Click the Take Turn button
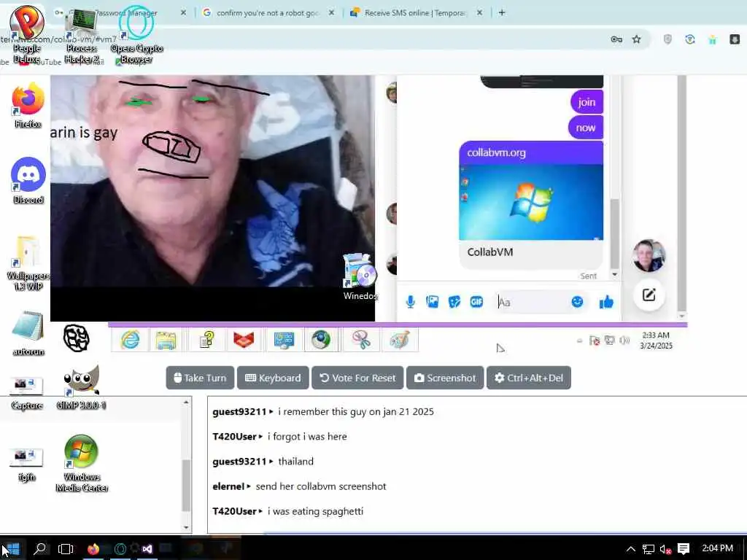The width and height of the screenshot is (747, 560). coord(200,378)
